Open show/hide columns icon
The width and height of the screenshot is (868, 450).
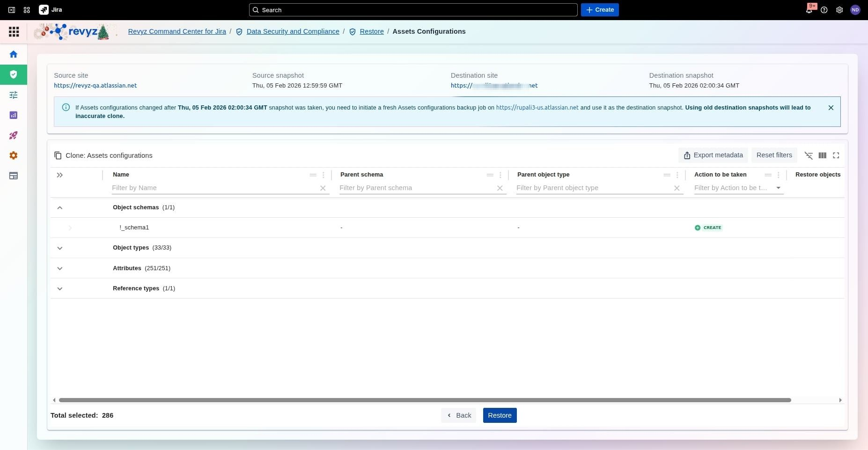point(822,155)
